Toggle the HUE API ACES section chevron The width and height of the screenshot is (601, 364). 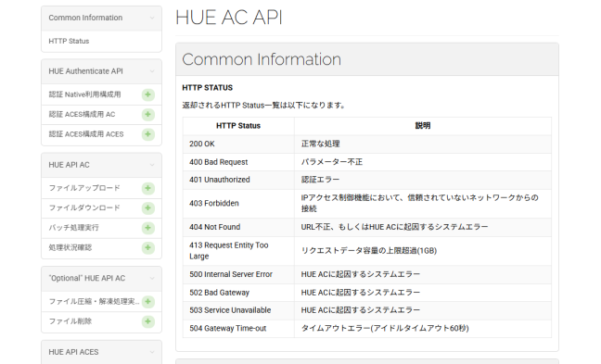152,352
